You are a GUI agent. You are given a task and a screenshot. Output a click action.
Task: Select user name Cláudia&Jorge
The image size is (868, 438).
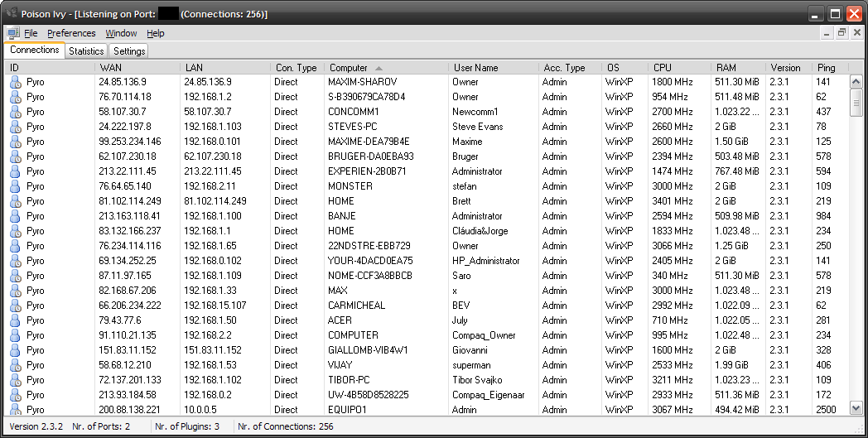click(x=480, y=232)
